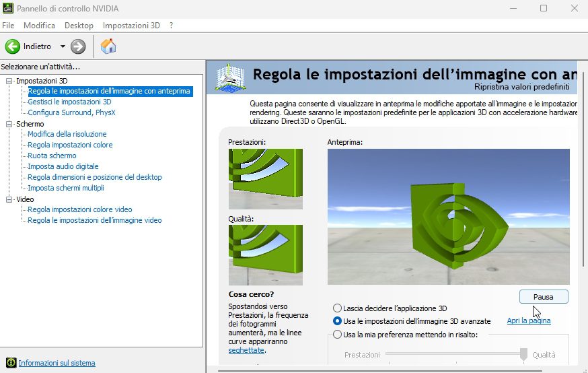Click the 'Schermo' tree category label
The height and width of the screenshot is (373, 588).
[x=30, y=124]
